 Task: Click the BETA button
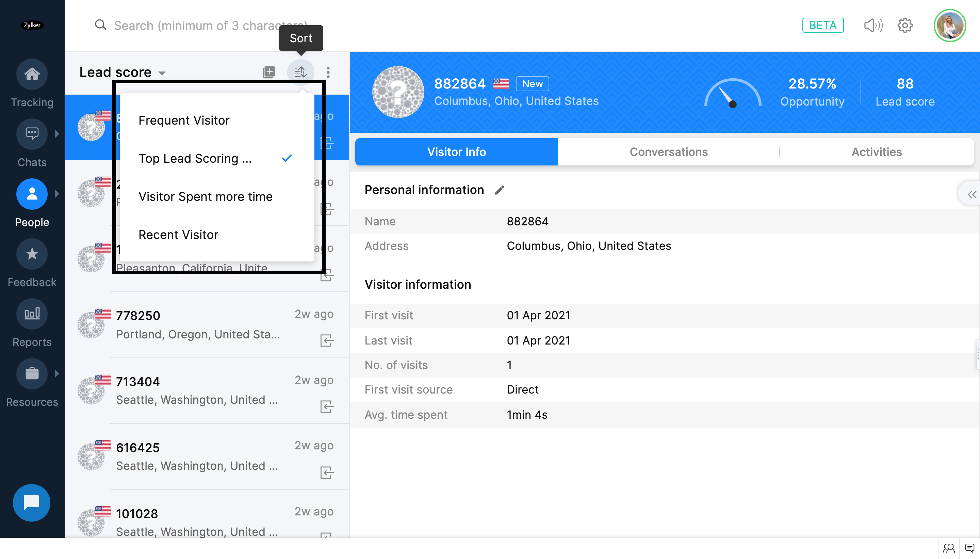(x=823, y=25)
